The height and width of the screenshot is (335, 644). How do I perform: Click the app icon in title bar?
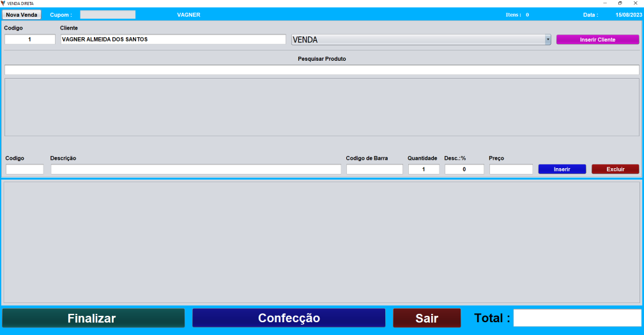pyautogui.click(x=3, y=3)
